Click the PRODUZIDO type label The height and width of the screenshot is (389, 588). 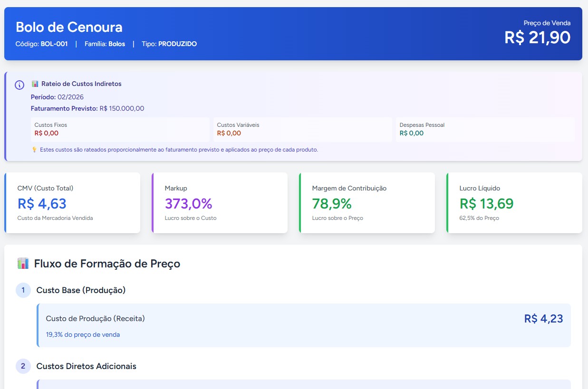coord(177,44)
